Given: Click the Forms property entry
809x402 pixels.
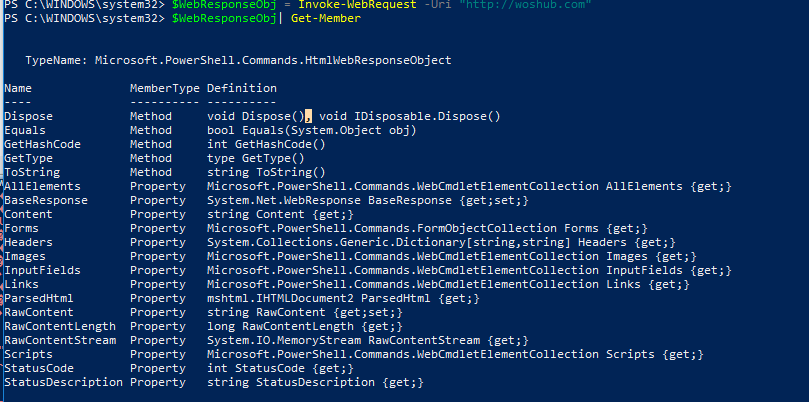Looking at the screenshot, I should tap(22, 229).
